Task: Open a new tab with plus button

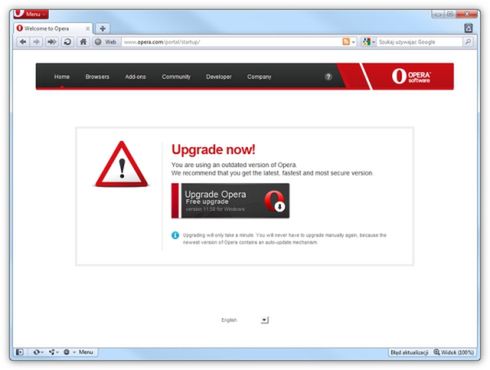Action: pyautogui.click(x=103, y=29)
